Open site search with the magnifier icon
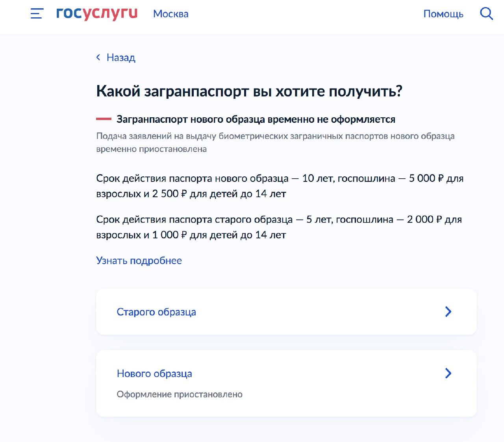This screenshot has height=442, width=504. click(x=487, y=13)
